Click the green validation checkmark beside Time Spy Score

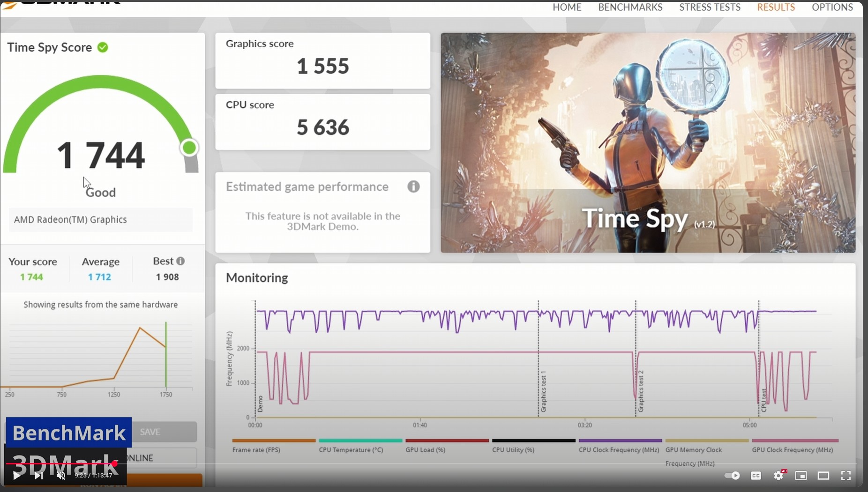click(103, 47)
